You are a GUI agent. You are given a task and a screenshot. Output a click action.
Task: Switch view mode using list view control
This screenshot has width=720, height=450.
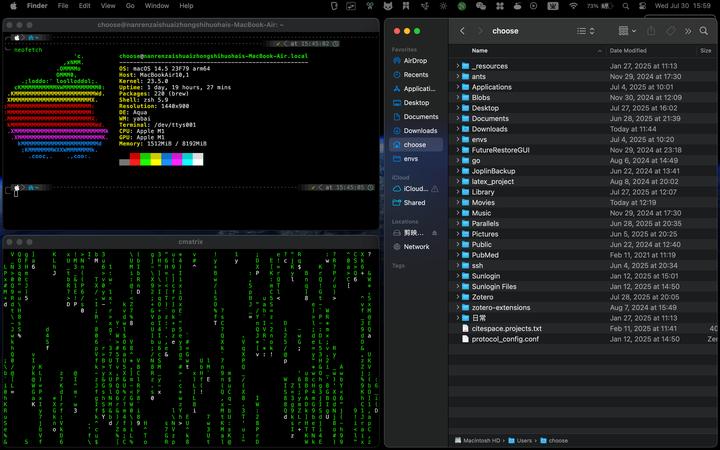pyautogui.click(x=585, y=31)
